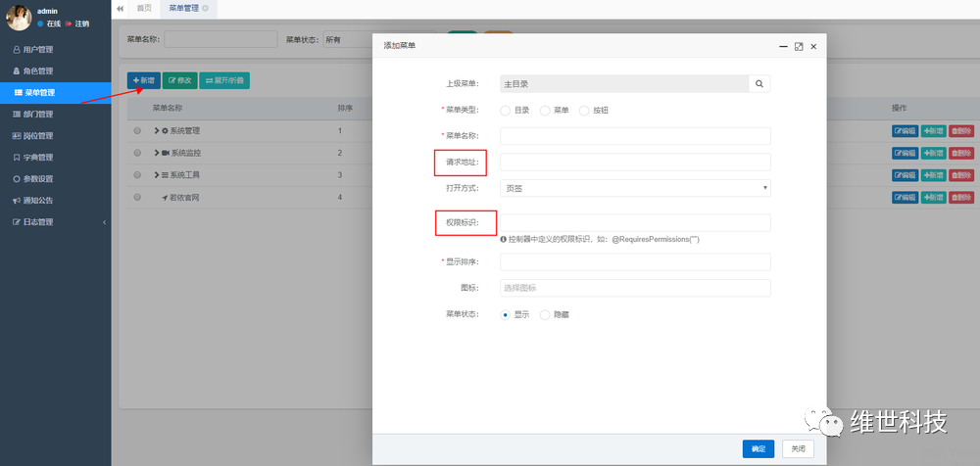Click the 展开/折叠 toolbar button
980x466 pixels.
(x=225, y=80)
